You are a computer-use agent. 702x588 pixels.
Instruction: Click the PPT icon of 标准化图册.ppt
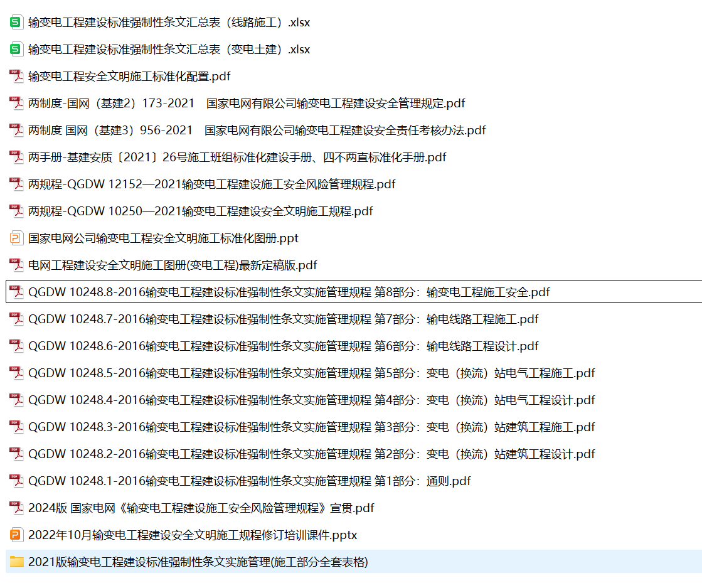pyautogui.click(x=16, y=238)
